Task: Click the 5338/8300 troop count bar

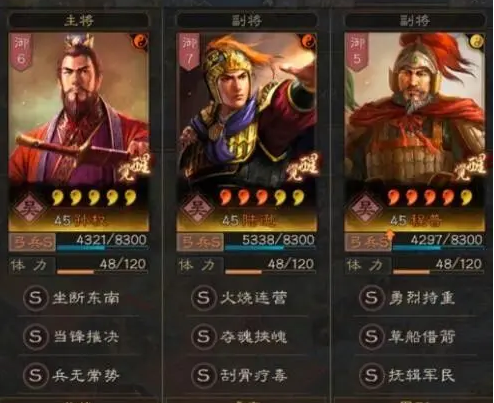Action: (271, 242)
